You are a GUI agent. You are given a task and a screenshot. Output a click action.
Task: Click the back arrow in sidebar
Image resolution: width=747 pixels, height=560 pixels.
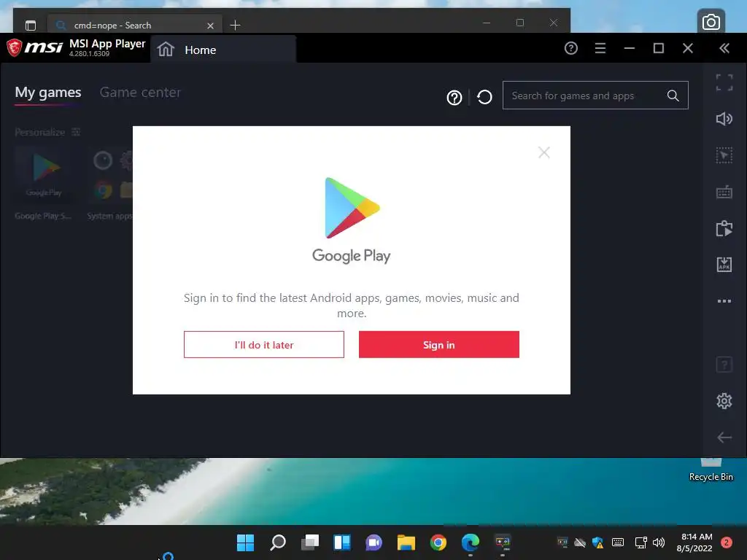(724, 437)
